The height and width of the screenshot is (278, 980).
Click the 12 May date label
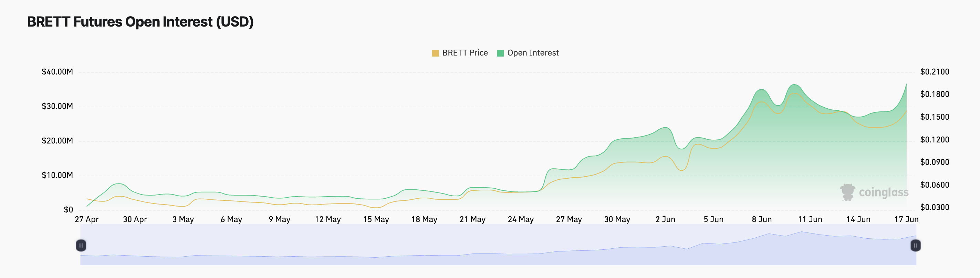(x=327, y=219)
